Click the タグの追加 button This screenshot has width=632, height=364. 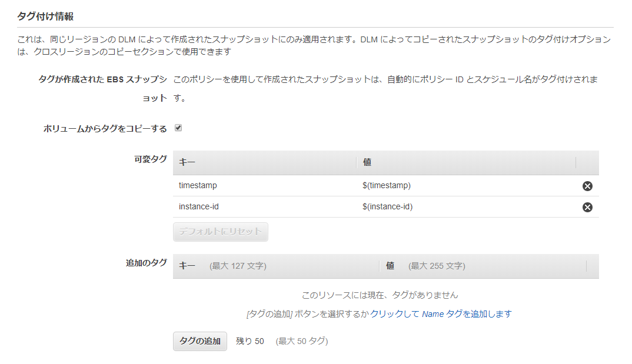coord(199,341)
